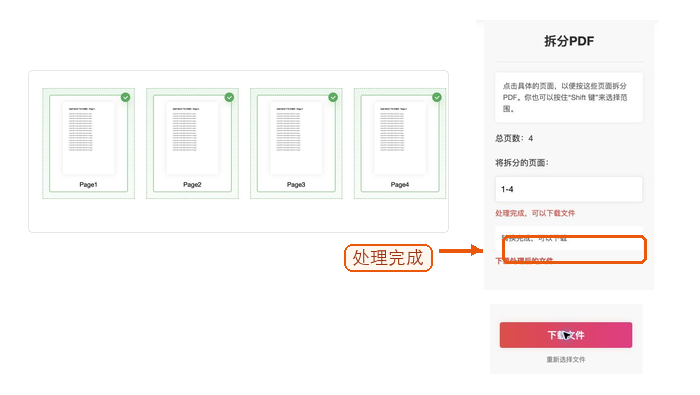Click the 总页数：4 text
This screenshot has width=700, height=395.
coord(514,138)
